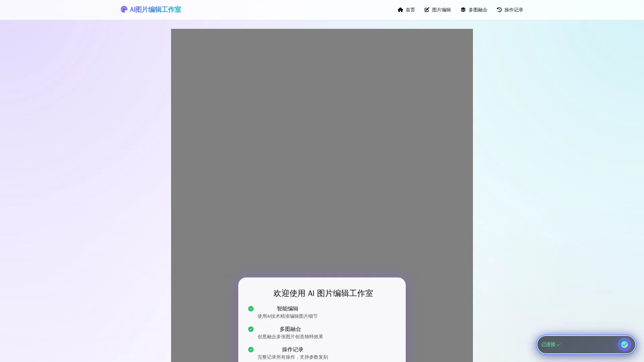Click the stacked layers icon beside 多图融合
This screenshot has height=362, width=644.
click(x=463, y=10)
